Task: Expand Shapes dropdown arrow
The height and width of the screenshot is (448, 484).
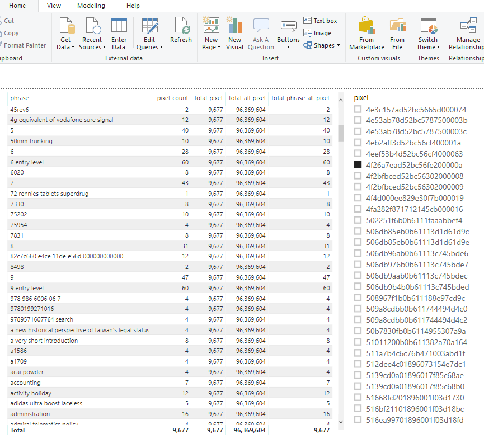Action: 339,45
